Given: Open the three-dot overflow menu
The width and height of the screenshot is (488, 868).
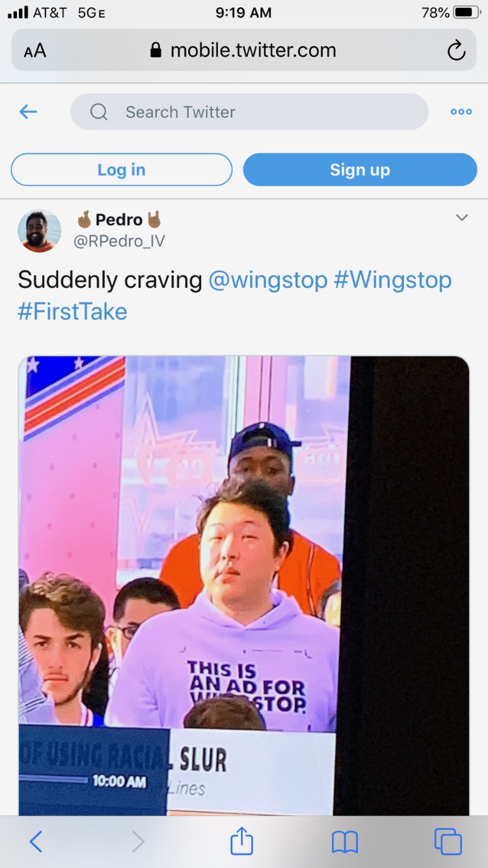Looking at the screenshot, I should click(461, 111).
